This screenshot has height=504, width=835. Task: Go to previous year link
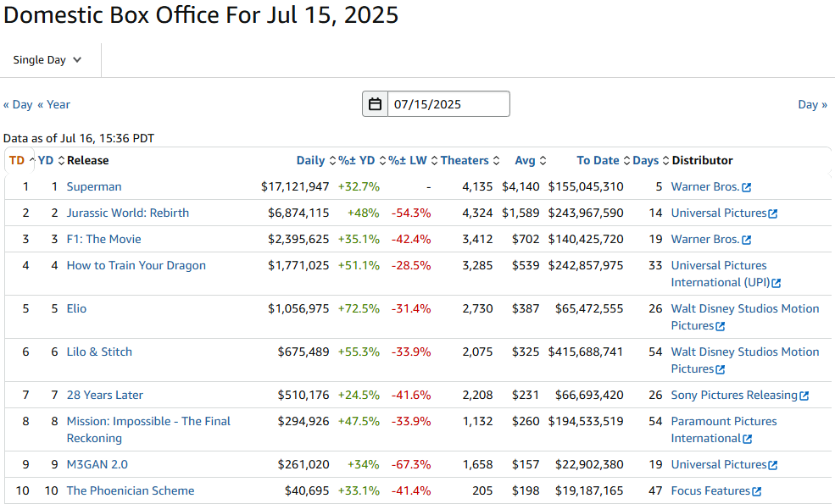coord(53,104)
